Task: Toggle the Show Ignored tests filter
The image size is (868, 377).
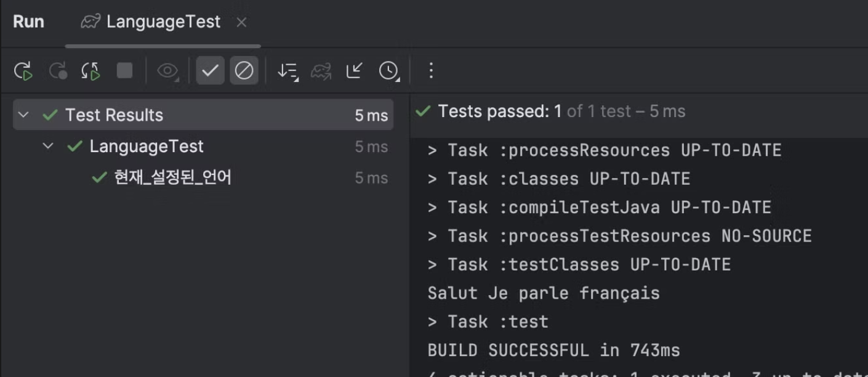Action: (244, 71)
